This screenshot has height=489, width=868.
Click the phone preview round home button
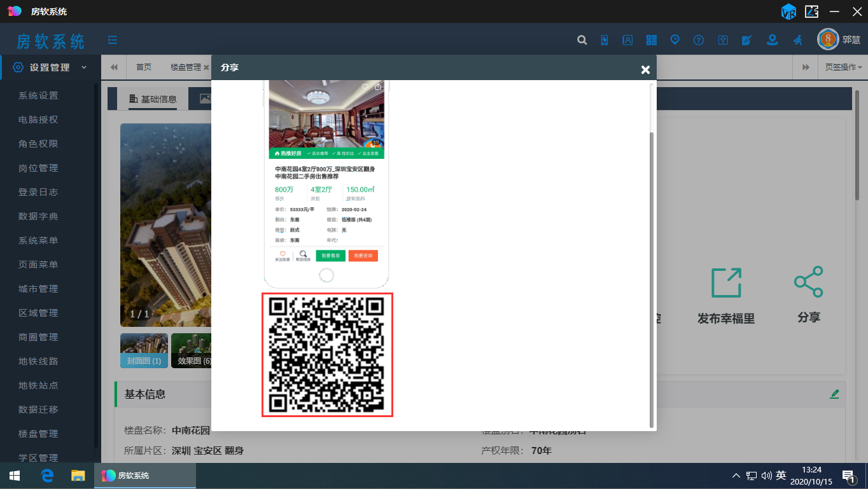(326, 275)
